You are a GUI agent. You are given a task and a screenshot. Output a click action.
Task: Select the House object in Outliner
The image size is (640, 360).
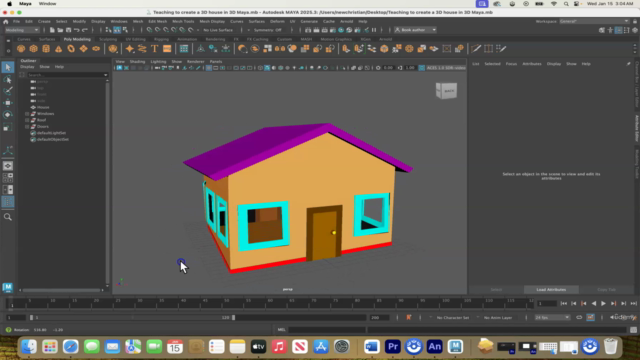pyautogui.click(x=43, y=107)
